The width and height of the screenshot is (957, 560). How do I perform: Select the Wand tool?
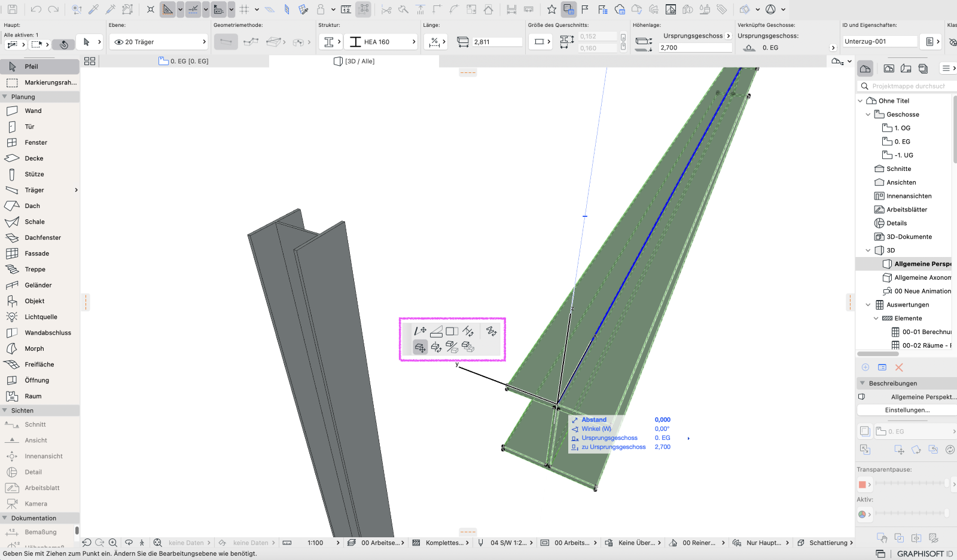coord(39,111)
